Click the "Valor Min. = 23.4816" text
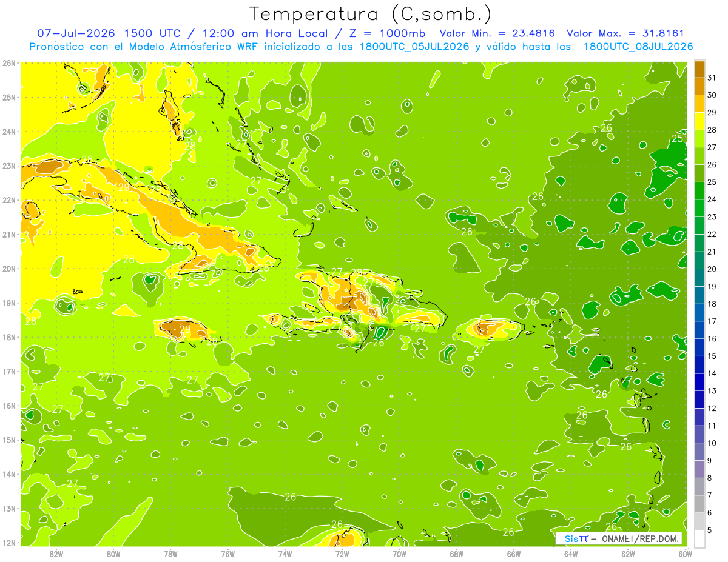728x562 pixels. click(497, 33)
